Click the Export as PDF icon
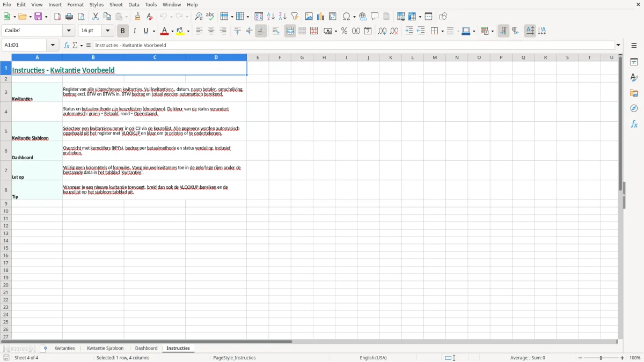This screenshot has height=362, width=644. [57, 17]
